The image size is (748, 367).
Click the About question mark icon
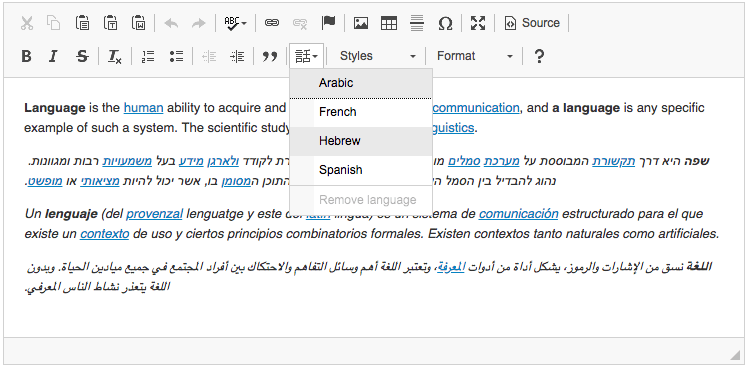(x=539, y=56)
